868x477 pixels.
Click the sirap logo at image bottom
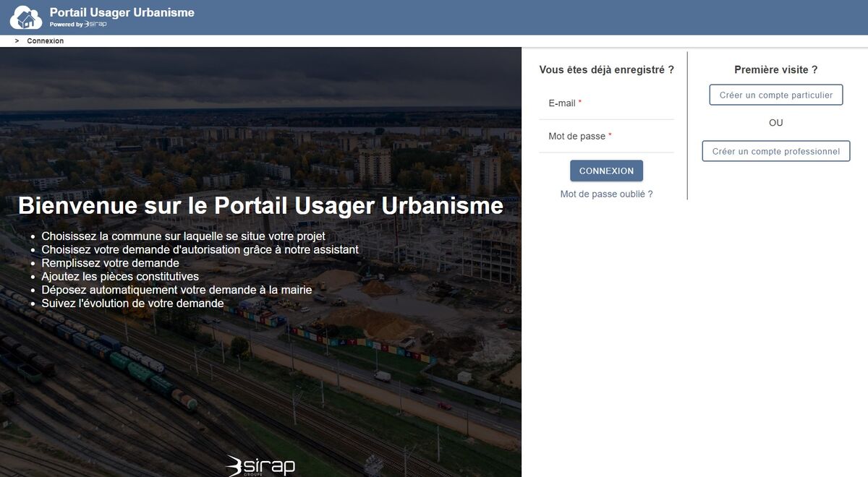[260, 466]
